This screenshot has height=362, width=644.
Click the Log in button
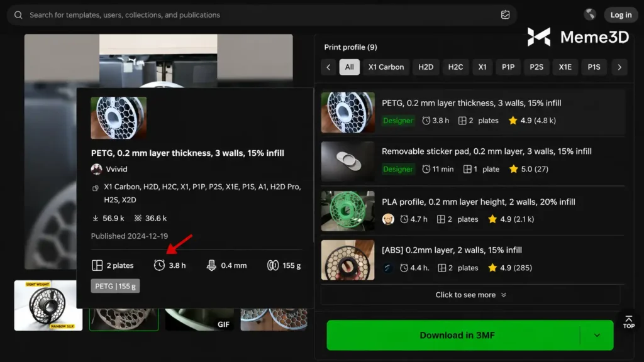pyautogui.click(x=621, y=15)
